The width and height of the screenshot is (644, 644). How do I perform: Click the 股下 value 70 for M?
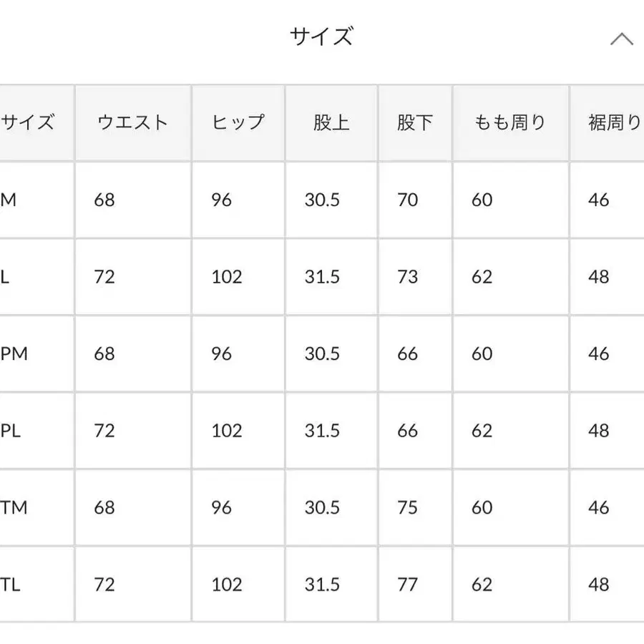pyautogui.click(x=407, y=200)
